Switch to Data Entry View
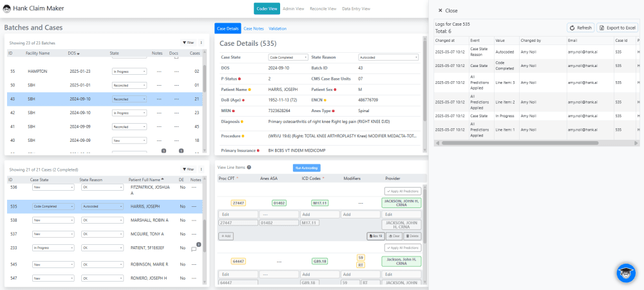644x290 pixels. pyautogui.click(x=356, y=8)
